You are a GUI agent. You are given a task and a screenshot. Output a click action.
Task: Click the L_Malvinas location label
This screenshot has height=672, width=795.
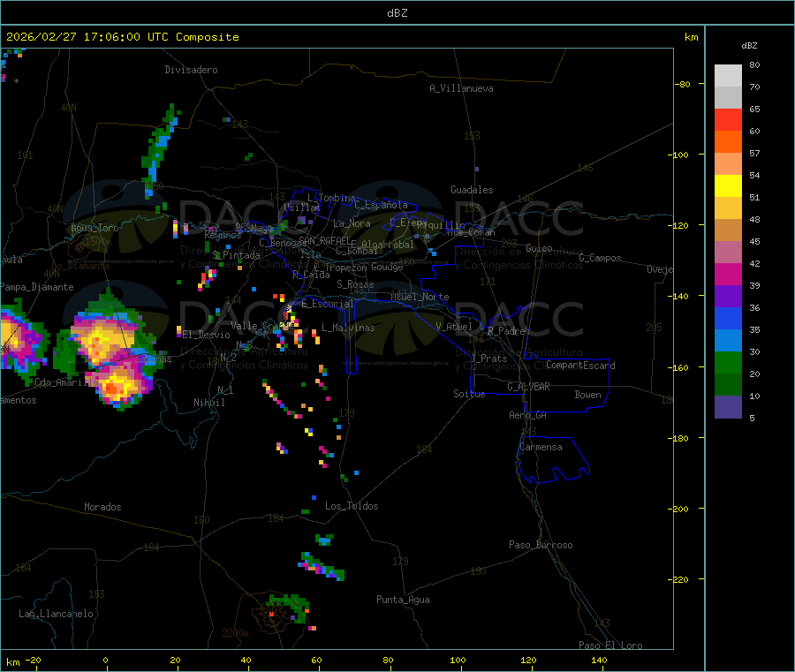[348, 328]
